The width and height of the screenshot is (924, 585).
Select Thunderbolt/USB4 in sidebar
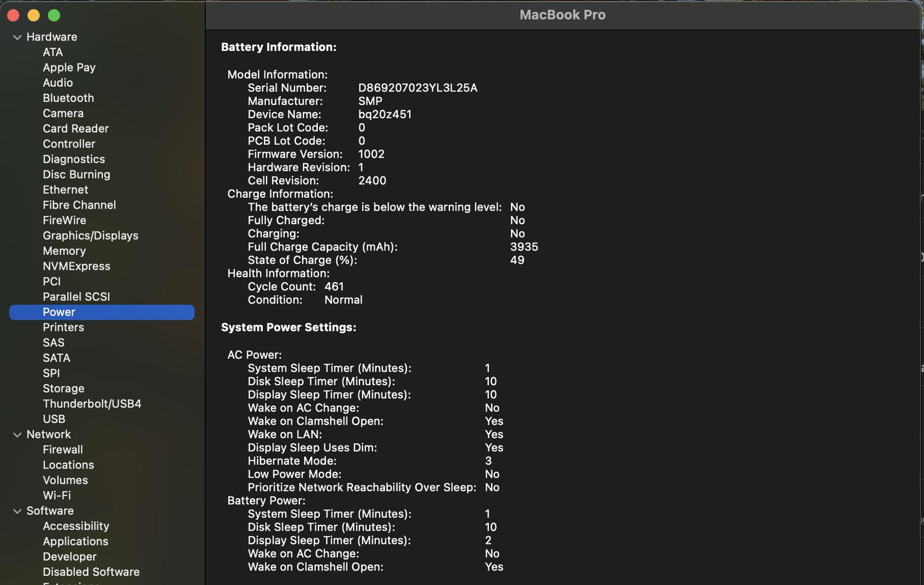coord(91,404)
